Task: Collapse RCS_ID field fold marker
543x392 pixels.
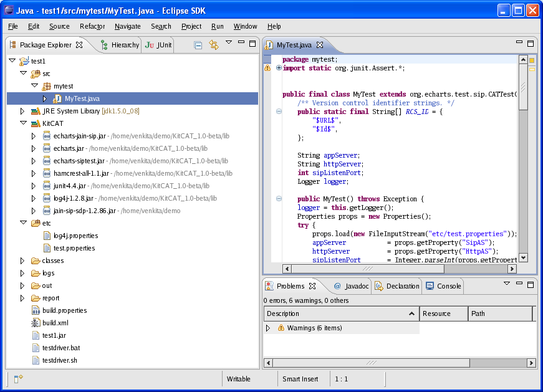Action: coord(279,112)
